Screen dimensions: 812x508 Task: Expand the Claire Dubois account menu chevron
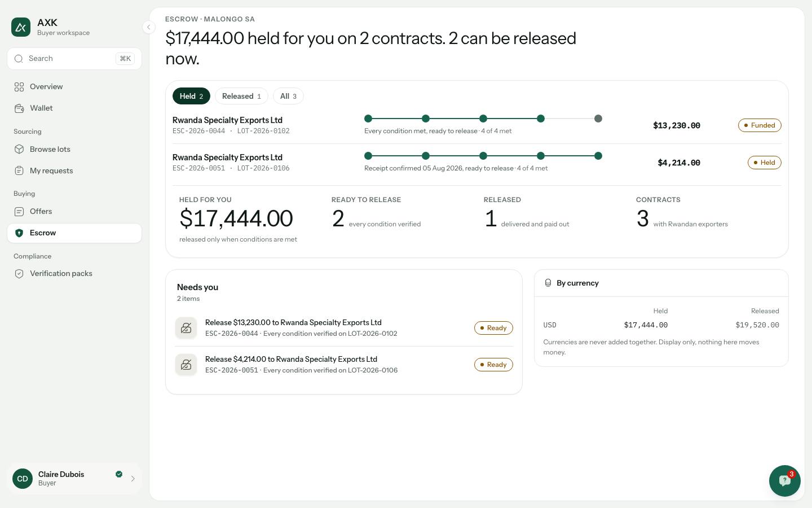[133, 479]
